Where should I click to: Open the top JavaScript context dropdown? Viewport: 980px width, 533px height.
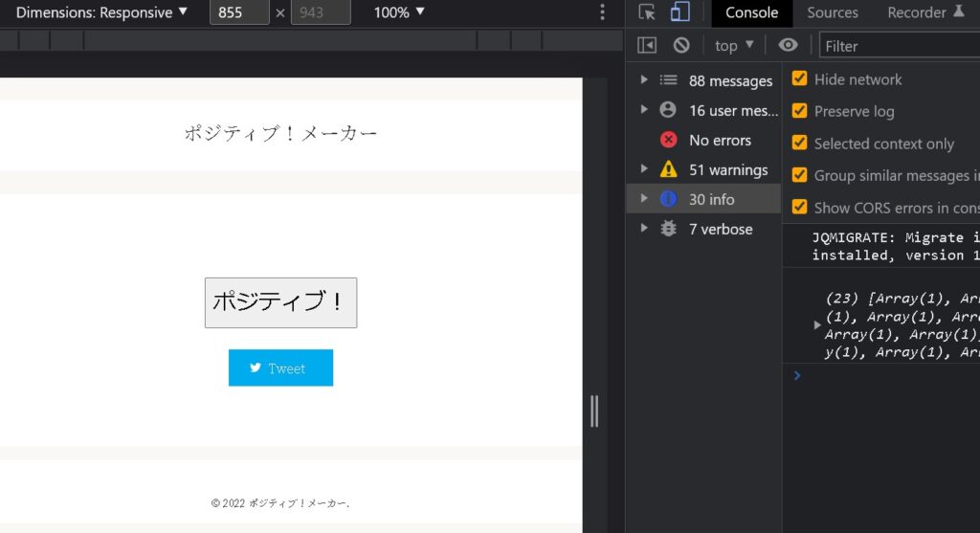(x=734, y=45)
